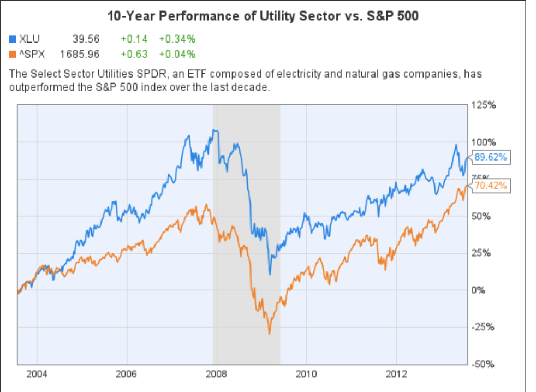Select the XLU ticker label
Image resolution: width=536 pixels, height=392 pixels.
(29, 39)
